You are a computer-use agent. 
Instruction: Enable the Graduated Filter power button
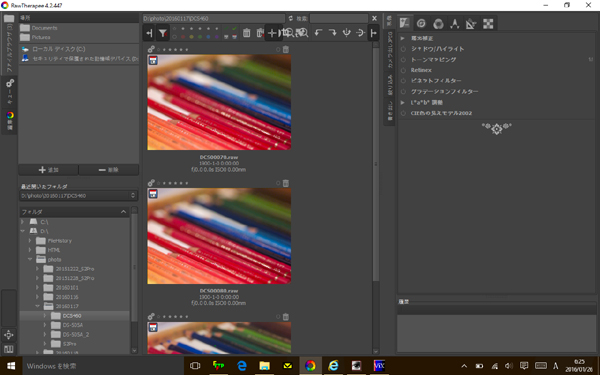pos(403,92)
